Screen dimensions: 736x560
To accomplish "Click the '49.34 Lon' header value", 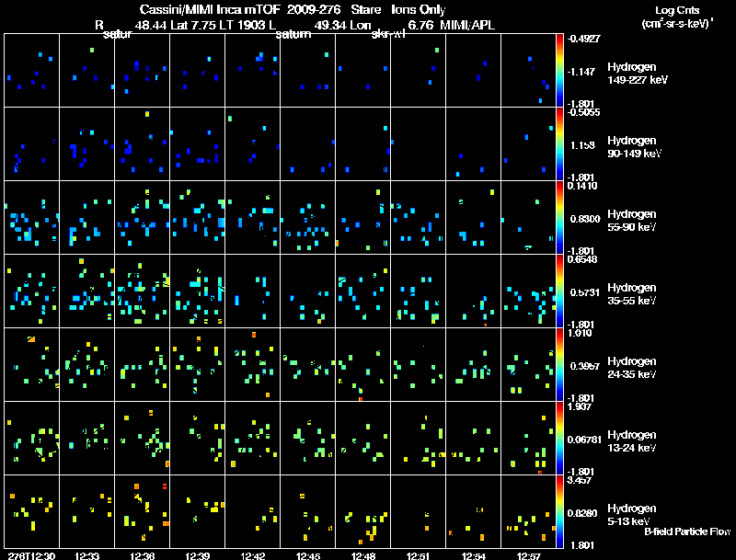I will click(x=343, y=25).
